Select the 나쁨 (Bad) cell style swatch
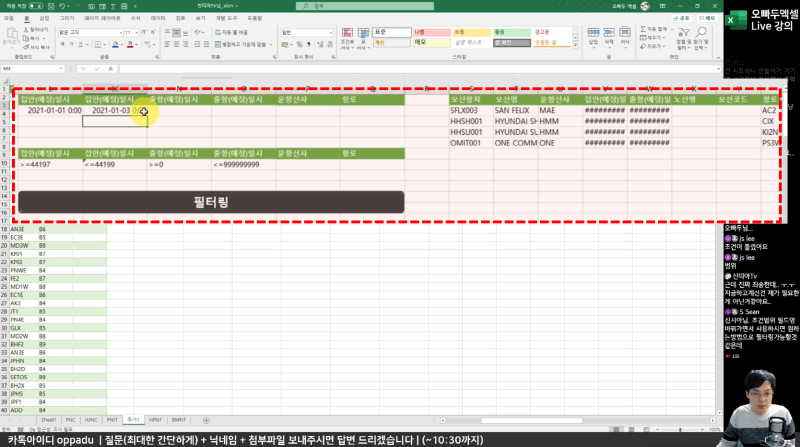Image resolution: width=800 pixels, height=447 pixels. 432,32
